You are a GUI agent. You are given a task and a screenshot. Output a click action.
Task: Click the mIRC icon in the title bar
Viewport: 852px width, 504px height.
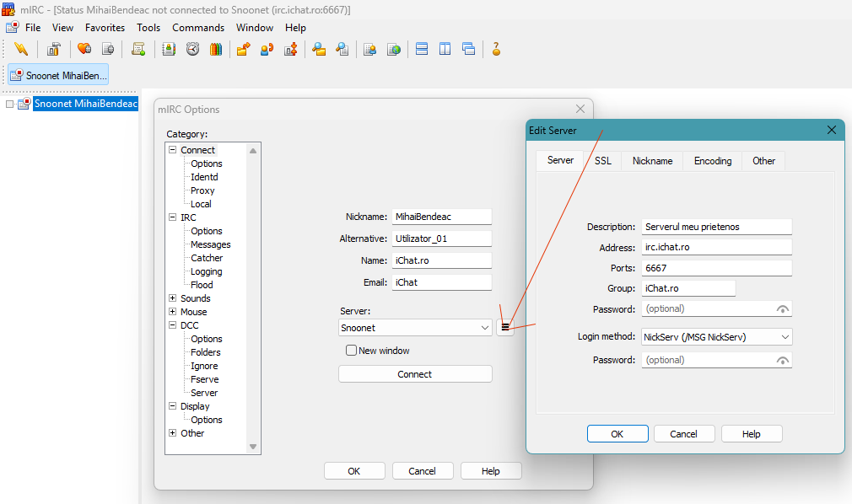8,9
